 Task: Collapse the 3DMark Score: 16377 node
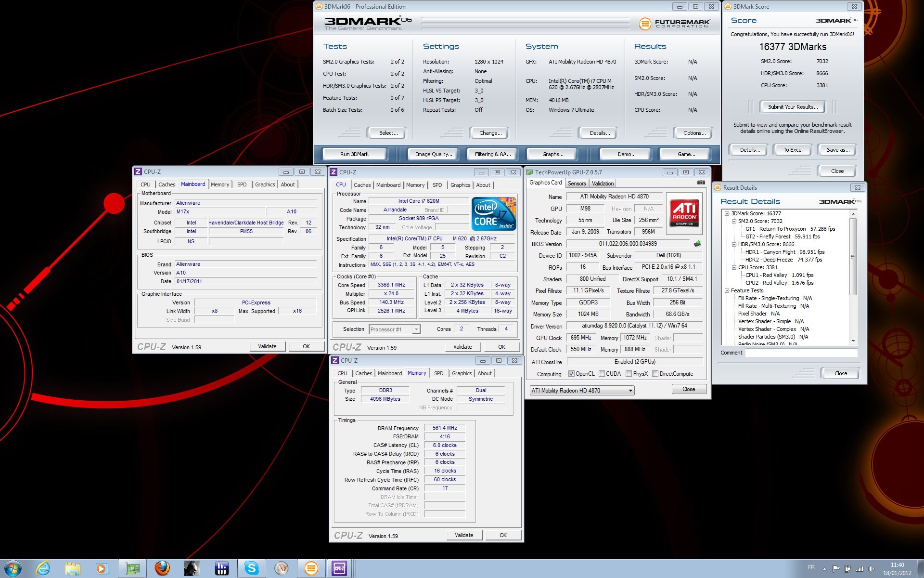[727, 213]
